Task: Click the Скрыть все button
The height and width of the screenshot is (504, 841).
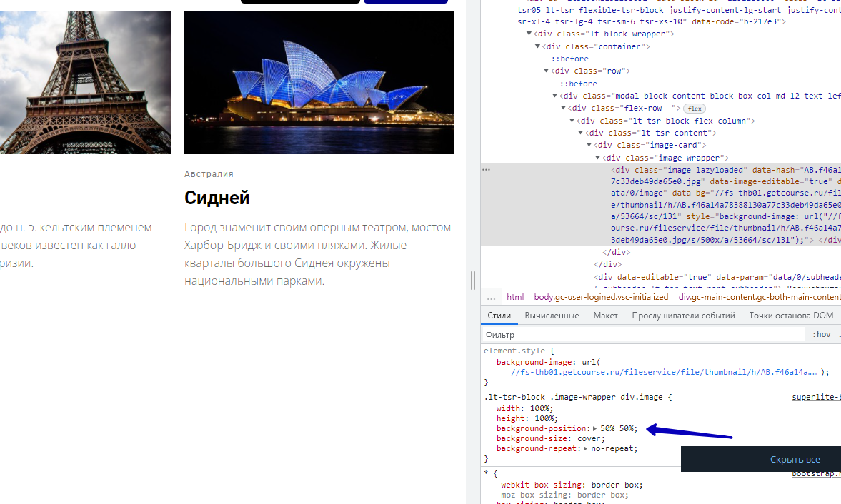Action: click(795, 460)
